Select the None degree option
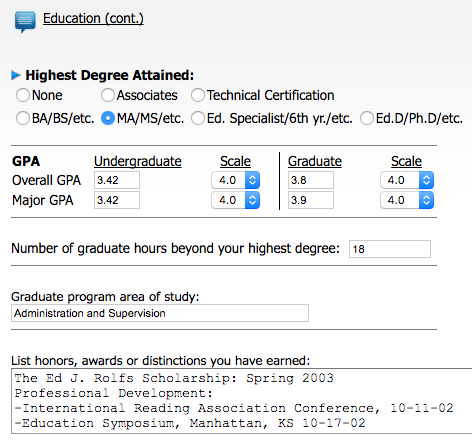Screen dimensions: 472x442 pos(23,95)
